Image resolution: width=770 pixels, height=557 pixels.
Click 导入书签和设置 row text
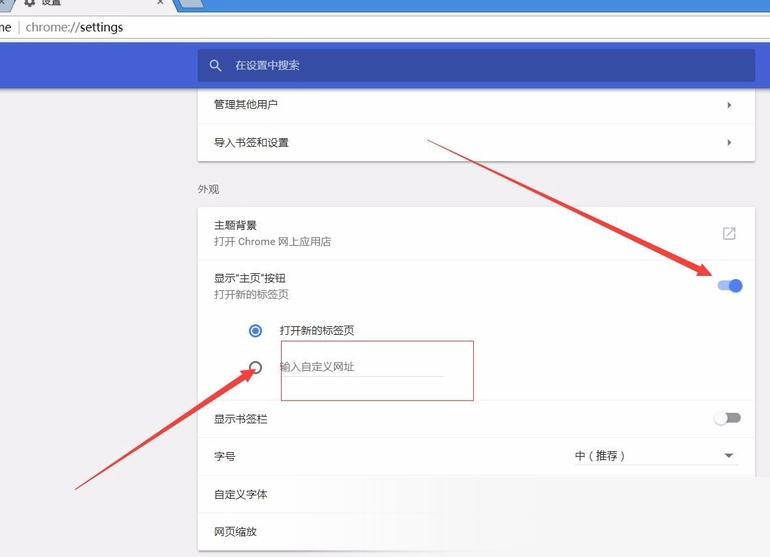[251, 142]
